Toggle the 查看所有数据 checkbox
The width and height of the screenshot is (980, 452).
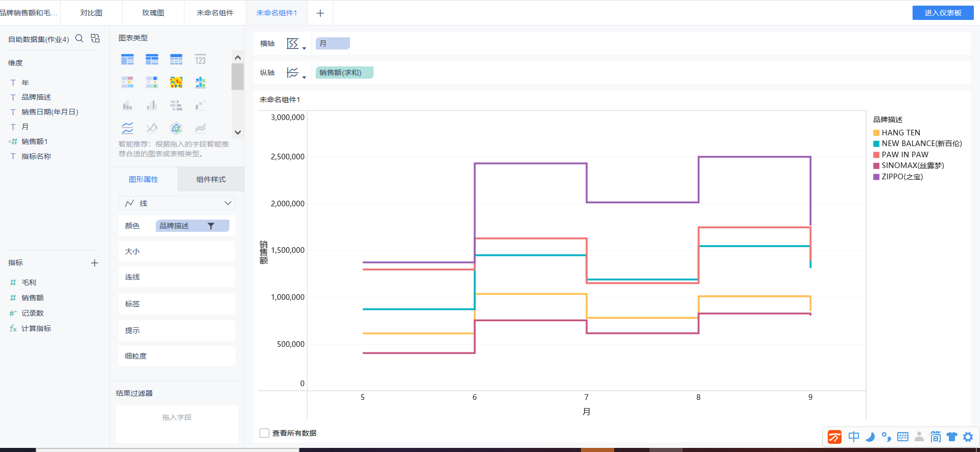click(x=264, y=433)
